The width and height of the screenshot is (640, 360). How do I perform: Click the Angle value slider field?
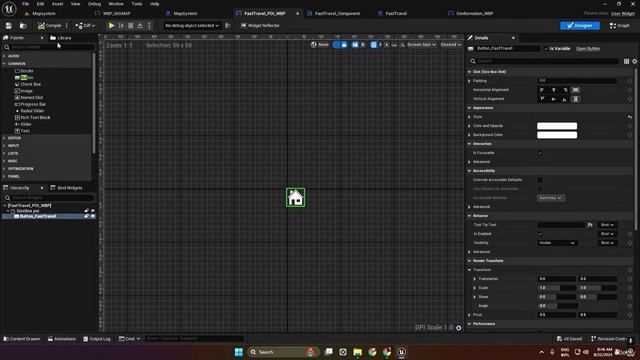click(x=557, y=306)
